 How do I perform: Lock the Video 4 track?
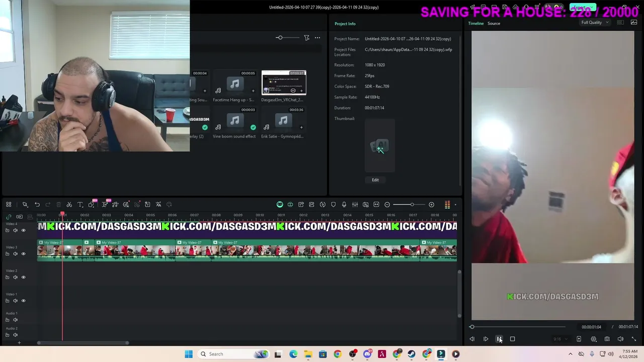(7, 230)
